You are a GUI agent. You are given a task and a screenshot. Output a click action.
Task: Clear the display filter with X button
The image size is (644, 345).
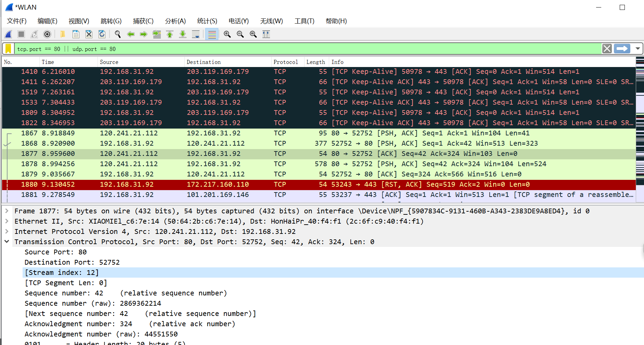click(607, 49)
